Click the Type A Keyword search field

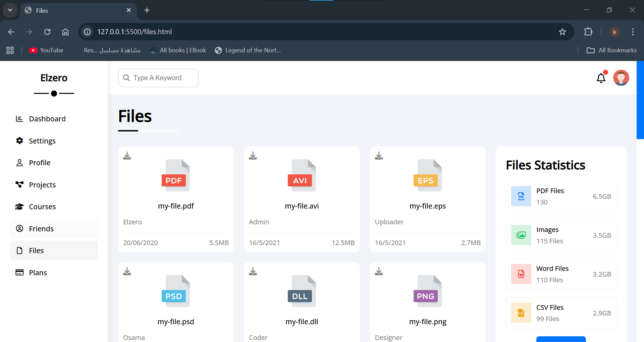pyautogui.click(x=158, y=78)
